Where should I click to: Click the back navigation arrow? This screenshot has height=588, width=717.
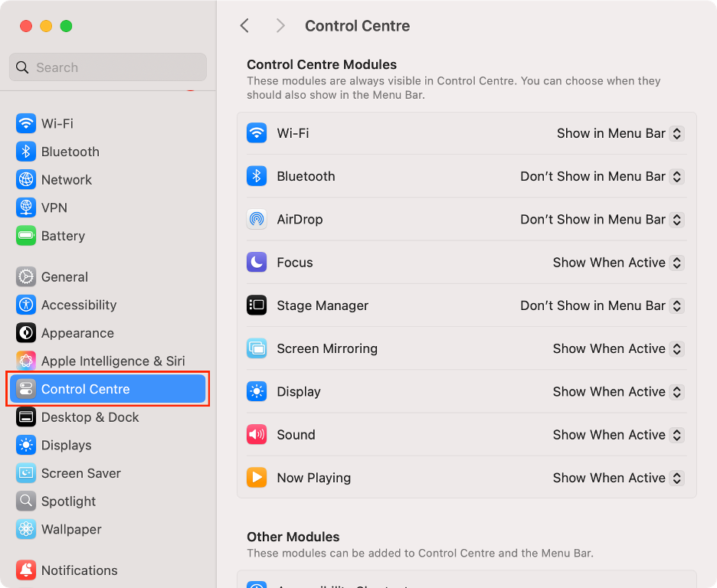tap(244, 25)
